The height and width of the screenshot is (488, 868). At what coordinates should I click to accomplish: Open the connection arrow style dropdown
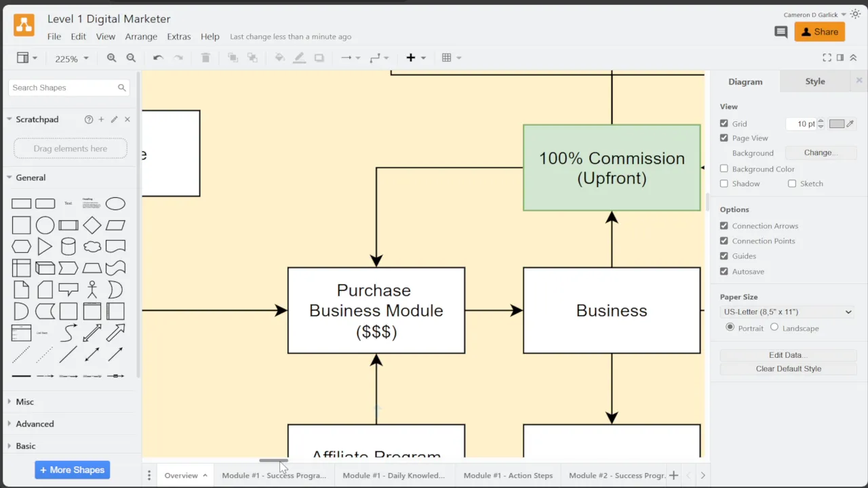click(351, 58)
